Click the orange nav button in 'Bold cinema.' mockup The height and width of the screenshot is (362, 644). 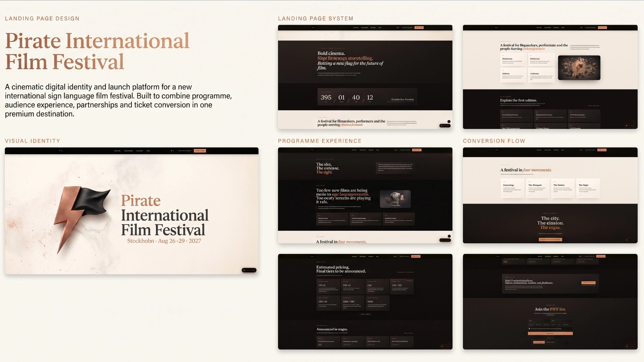point(419,27)
